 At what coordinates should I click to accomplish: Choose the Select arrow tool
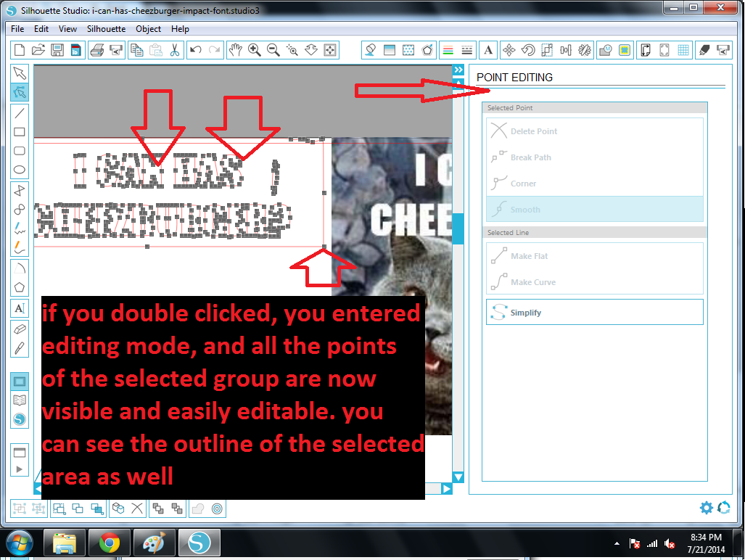(x=20, y=73)
